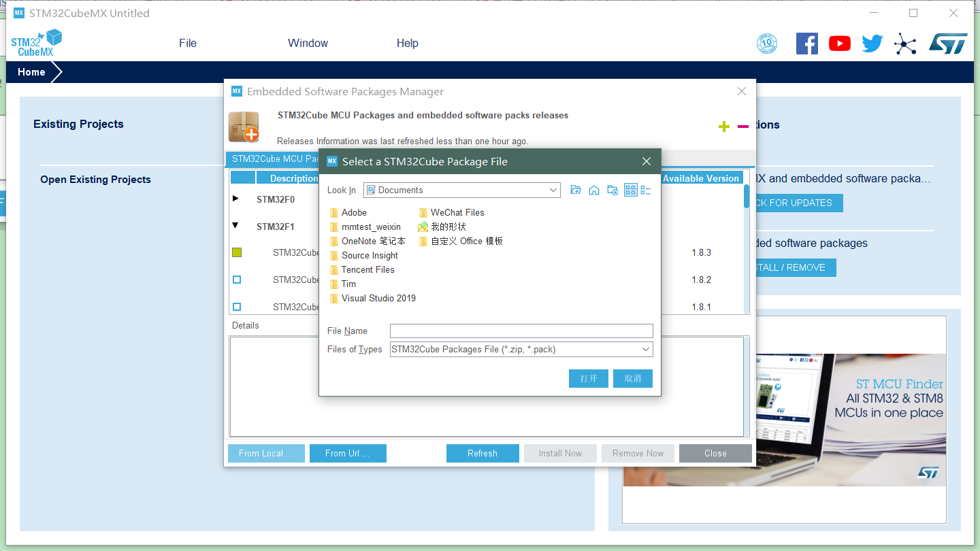
Task: Open the Twitter bird icon in header
Action: click(x=872, y=44)
